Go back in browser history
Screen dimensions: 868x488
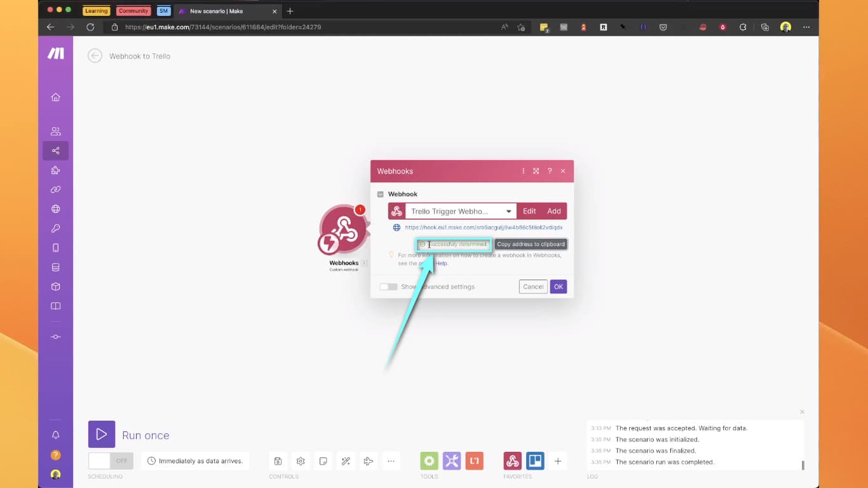point(51,27)
